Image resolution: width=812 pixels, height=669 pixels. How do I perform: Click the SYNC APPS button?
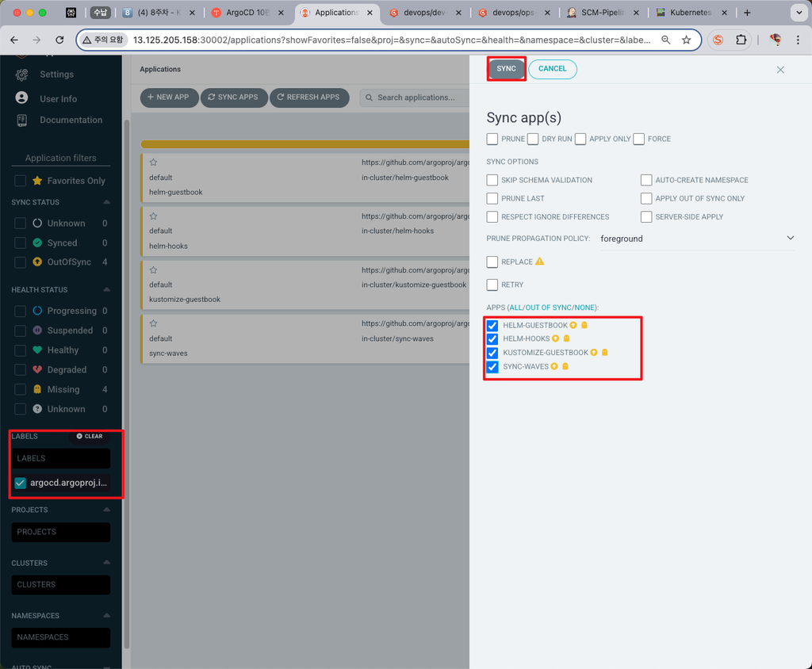click(234, 97)
